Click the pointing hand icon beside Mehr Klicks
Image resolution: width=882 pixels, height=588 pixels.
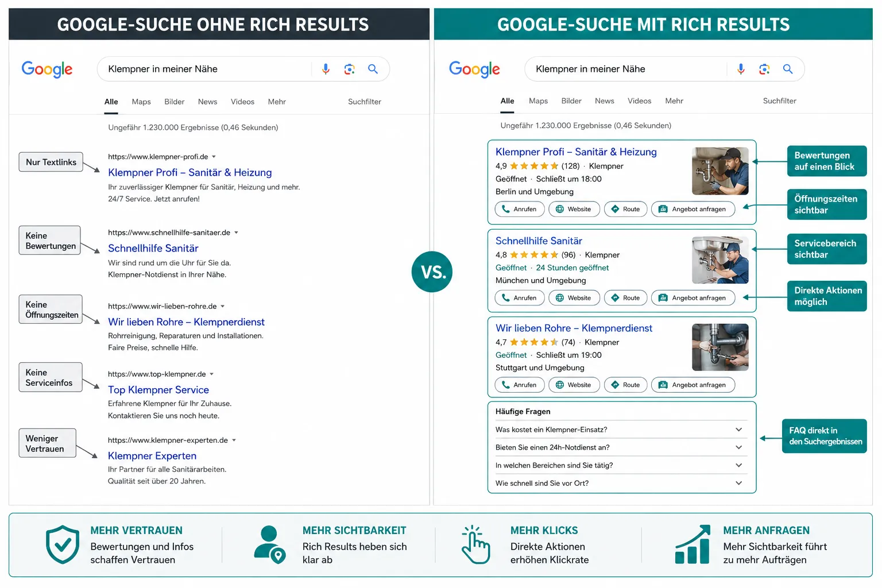tap(476, 544)
